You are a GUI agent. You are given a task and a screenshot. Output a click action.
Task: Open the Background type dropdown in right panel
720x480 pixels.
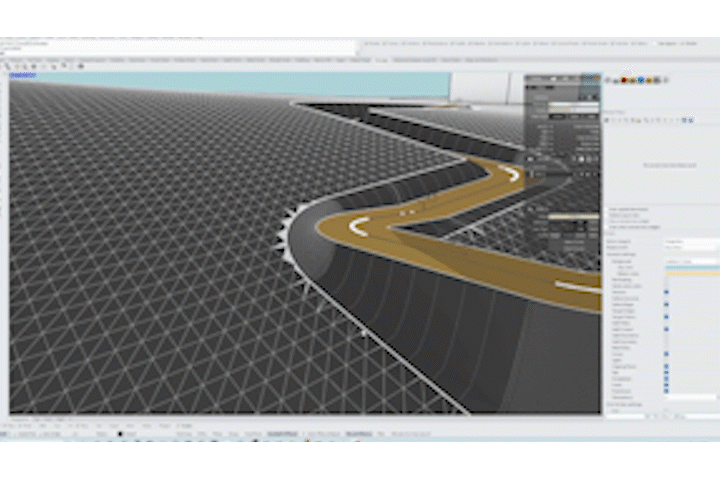click(x=691, y=261)
